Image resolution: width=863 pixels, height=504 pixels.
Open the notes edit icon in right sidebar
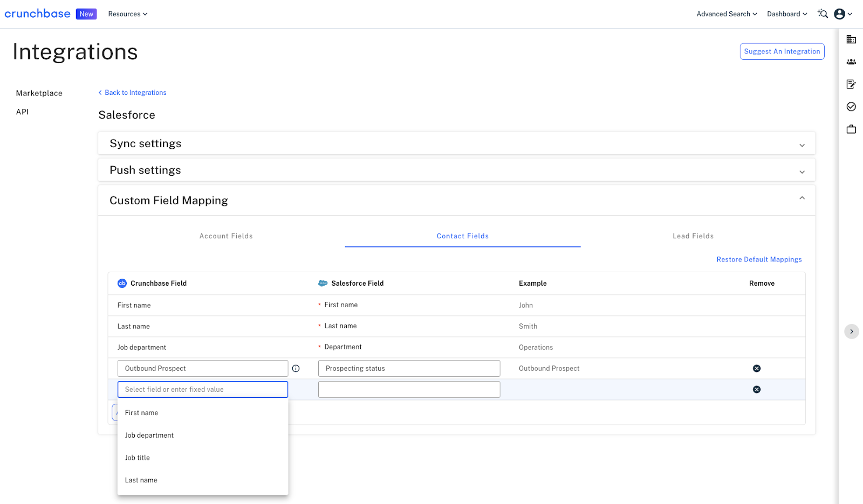tap(851, 84)
